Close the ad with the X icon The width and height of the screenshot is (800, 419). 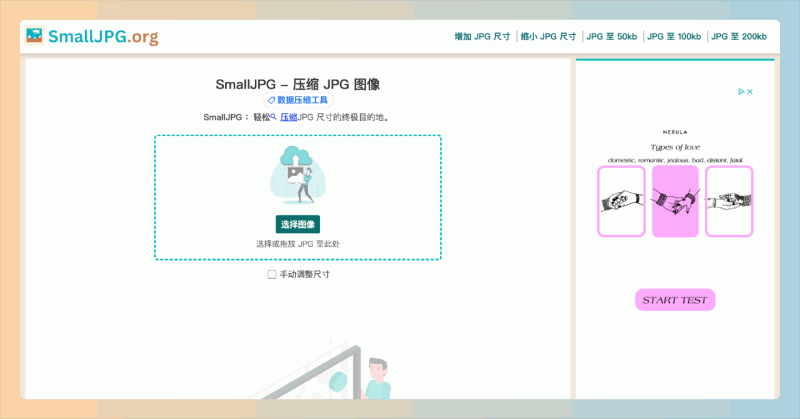(x=750, y=91)
